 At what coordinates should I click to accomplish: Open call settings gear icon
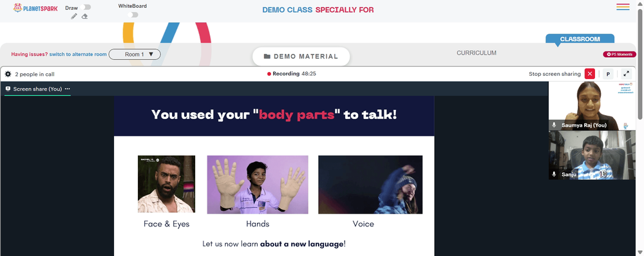coord(8,74)
